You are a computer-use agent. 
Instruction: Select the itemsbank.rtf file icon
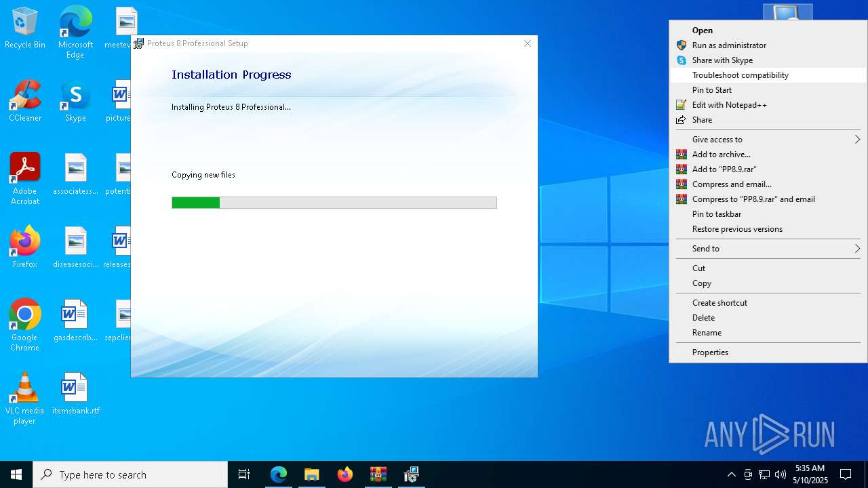[75, 394]
